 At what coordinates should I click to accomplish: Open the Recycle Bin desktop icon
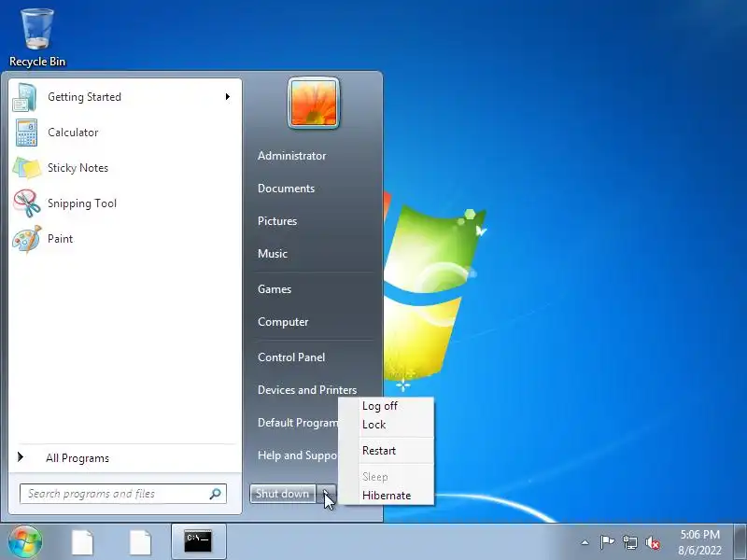point(37,38)
